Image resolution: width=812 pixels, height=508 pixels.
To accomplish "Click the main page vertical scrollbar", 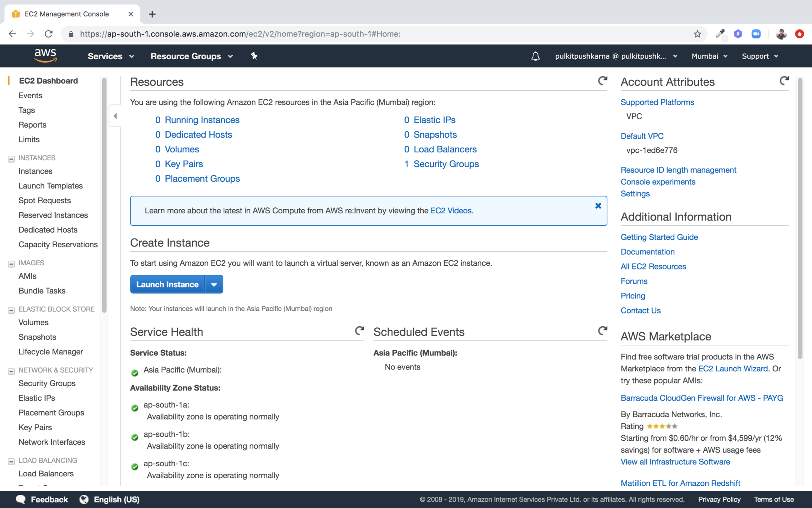I will click(800, 218).
